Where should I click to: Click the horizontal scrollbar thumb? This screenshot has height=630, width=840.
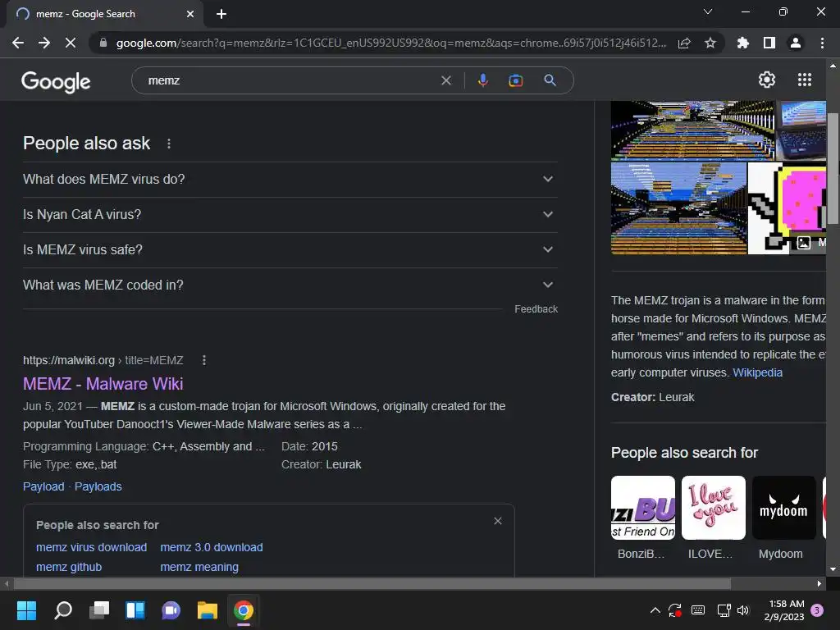click(372, 583)
